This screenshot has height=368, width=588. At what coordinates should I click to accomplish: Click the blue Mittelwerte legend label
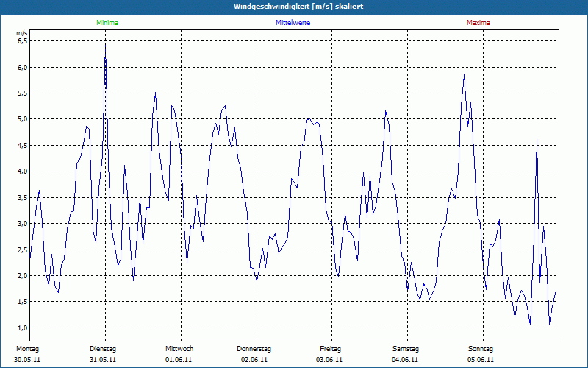pyautogui.click(x=293, y=23)
